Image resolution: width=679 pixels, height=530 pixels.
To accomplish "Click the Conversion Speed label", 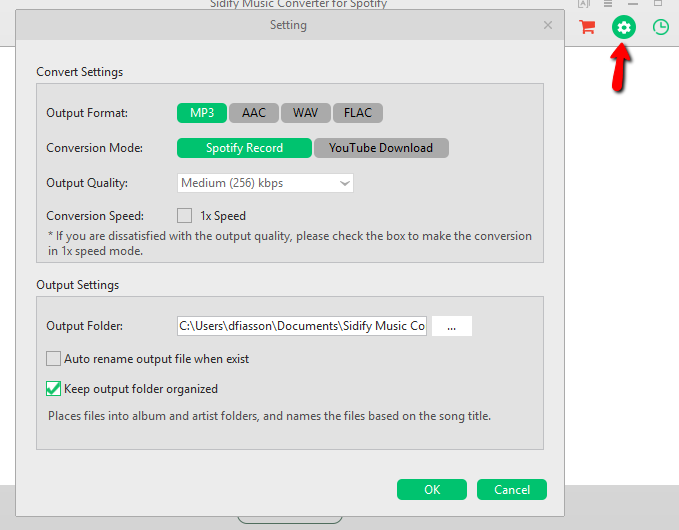I will (x=95, y=216).
